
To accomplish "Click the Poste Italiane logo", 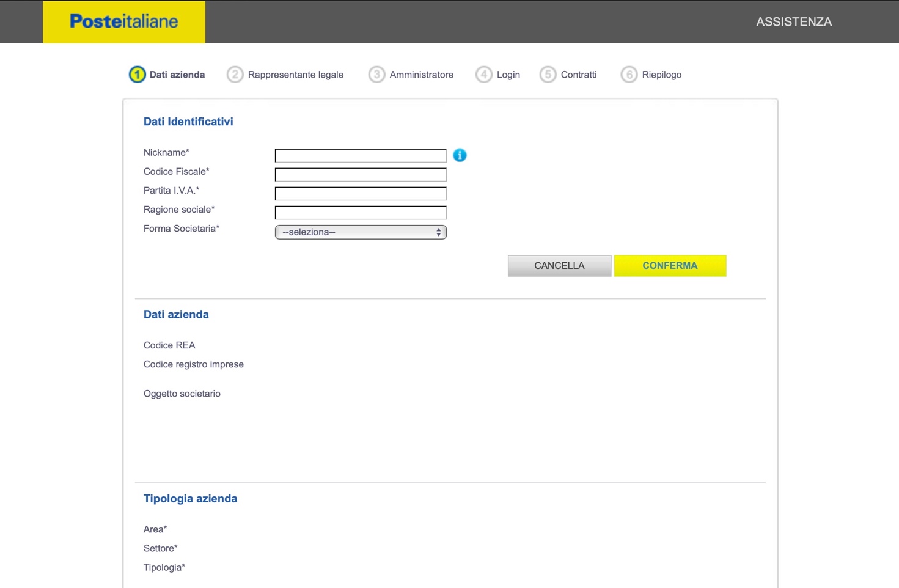I will coord(124,22).
